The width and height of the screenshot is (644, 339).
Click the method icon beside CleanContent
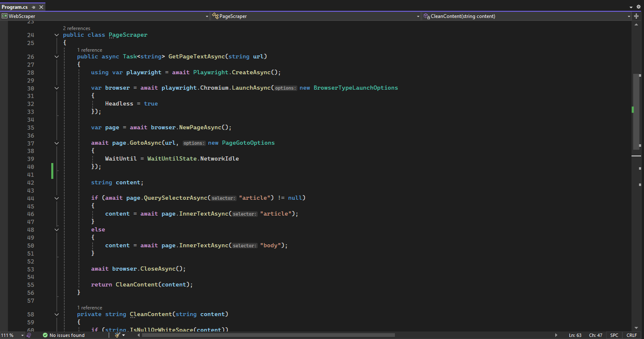[x=427, y=16]
